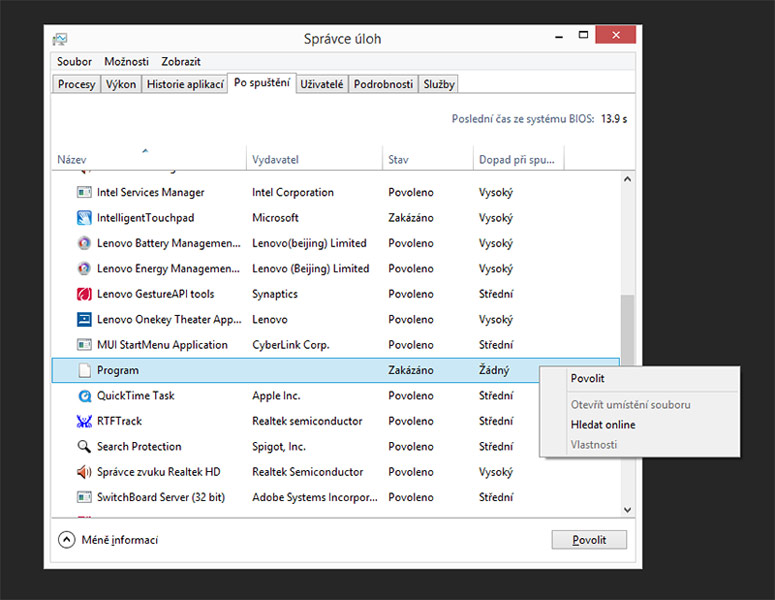Minimize the Správce úloh window
This screenshot has width=775, height=600.
click(x=559, y=36)
